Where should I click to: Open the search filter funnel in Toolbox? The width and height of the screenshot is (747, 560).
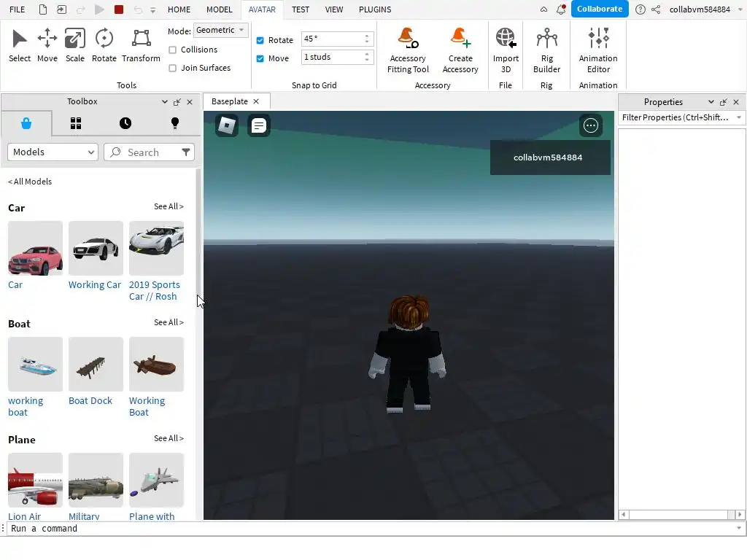(x=186, y=152)
